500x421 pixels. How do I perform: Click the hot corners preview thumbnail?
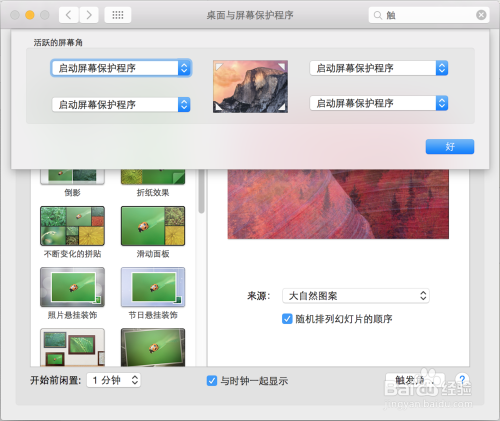250,86
